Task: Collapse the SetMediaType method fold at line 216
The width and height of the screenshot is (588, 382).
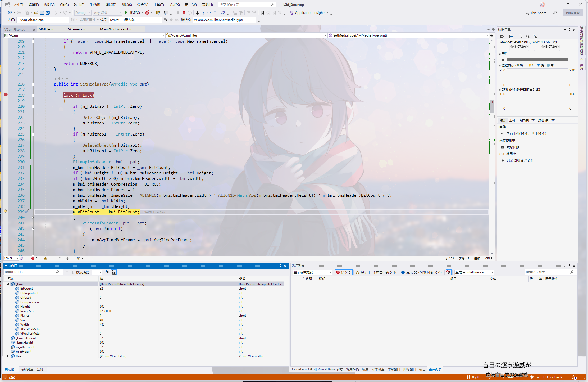Action: coord(33,84)
